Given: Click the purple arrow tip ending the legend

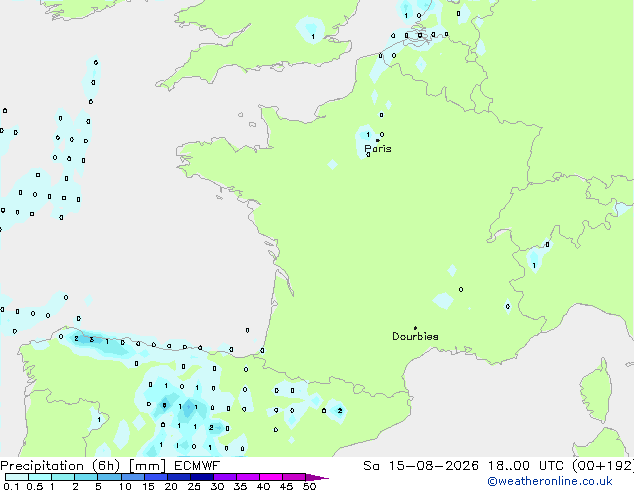Looking at the screenshot, I should (317, 477).
